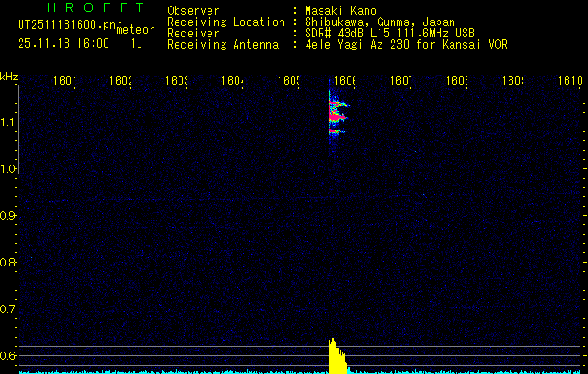Viewport: 588px width, 374px height.
Task: Click the word meteor in header
Action: pos(135,30)
